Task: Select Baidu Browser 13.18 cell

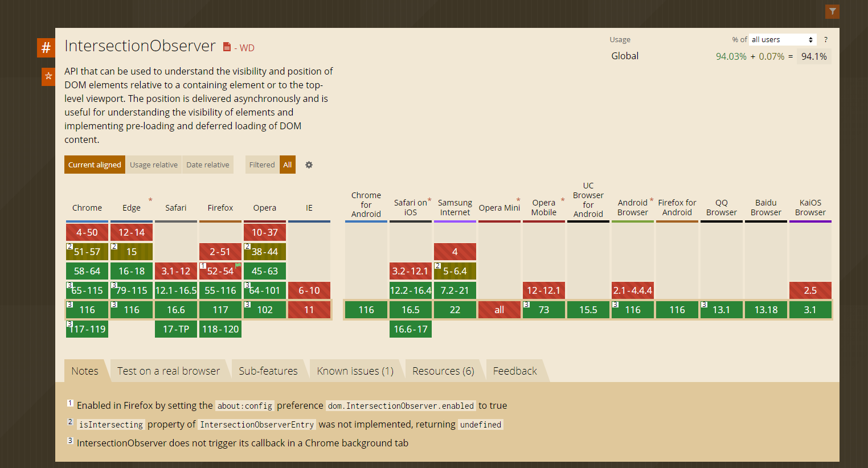Action: point(766,310)
